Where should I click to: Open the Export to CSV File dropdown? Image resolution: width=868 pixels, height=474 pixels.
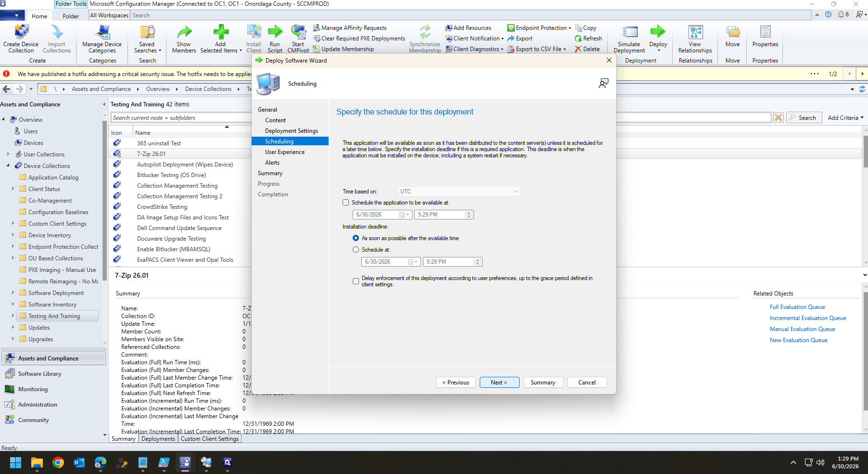[536, 49]
